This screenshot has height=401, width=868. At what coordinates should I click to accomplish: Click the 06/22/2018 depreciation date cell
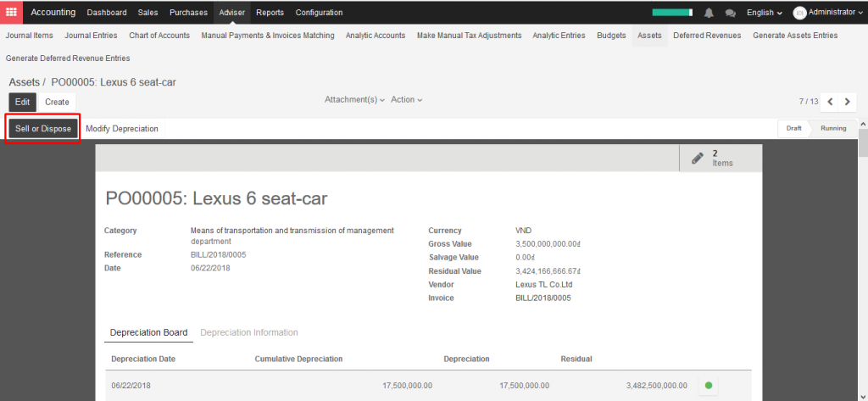(131, 386)
